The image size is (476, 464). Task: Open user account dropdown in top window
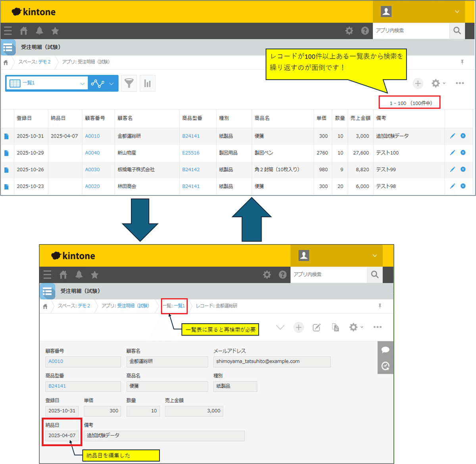[457, 12]
